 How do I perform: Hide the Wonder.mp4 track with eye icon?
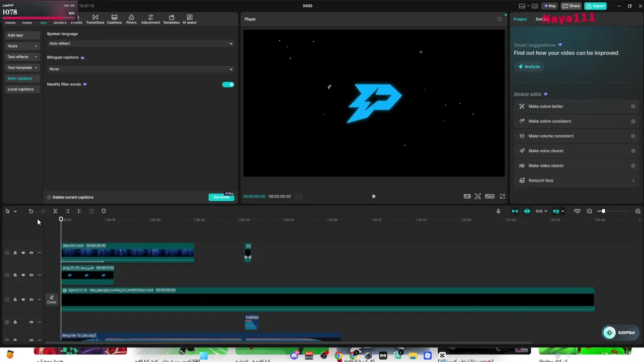pyautogui.click(x=23, y=253)
